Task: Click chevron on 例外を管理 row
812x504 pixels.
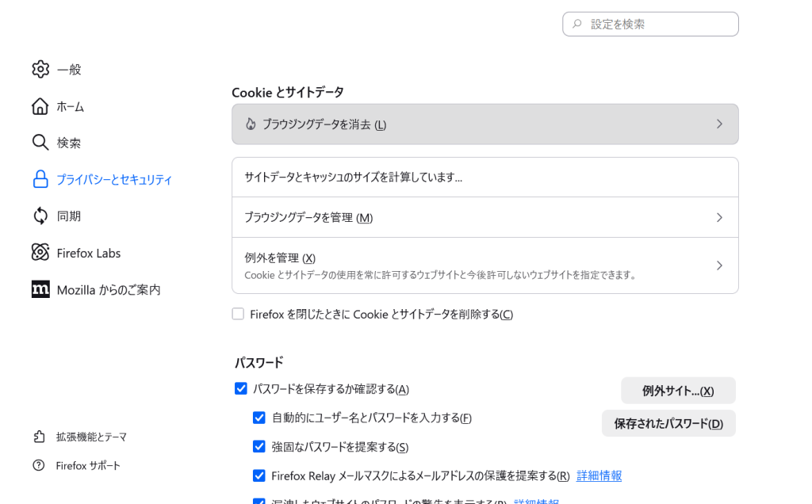Action: (719, 265)
